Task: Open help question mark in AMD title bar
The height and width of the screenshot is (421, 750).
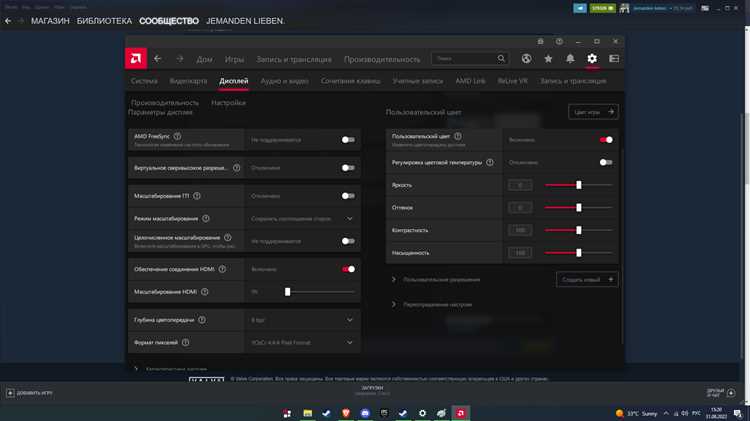Action: [559, 42]
